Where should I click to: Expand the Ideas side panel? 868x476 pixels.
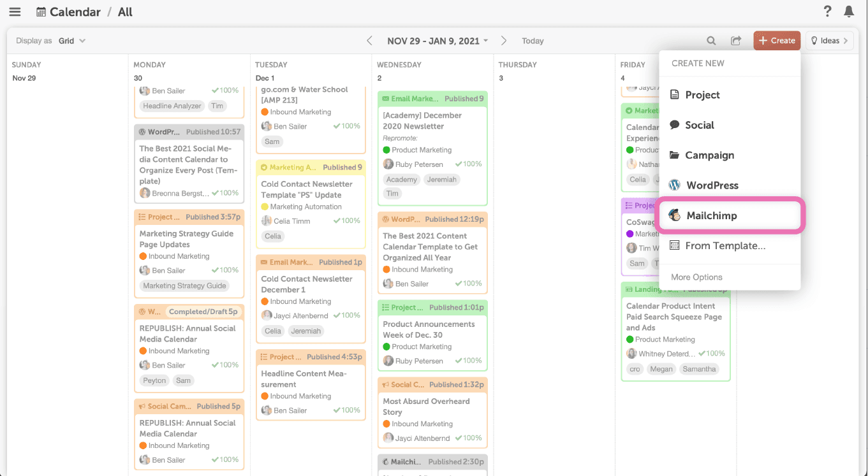click(830, 41)
